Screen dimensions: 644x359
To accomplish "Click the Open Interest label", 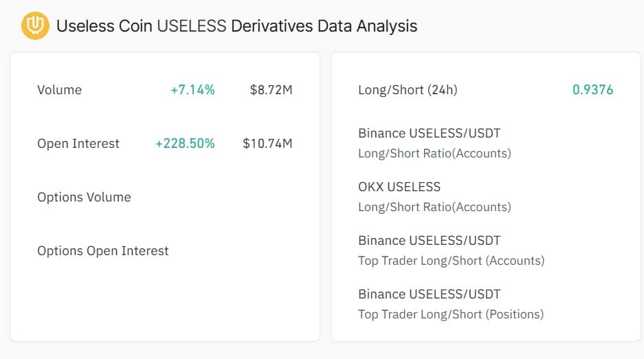I will 78,144.
